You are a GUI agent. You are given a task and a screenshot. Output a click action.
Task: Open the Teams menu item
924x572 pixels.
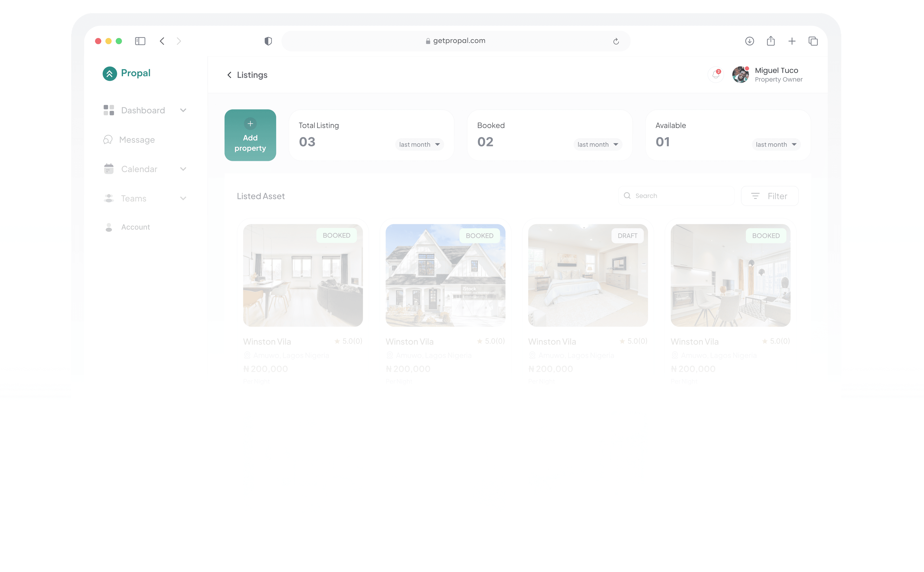pyautogui.click(x=145, y=199)
